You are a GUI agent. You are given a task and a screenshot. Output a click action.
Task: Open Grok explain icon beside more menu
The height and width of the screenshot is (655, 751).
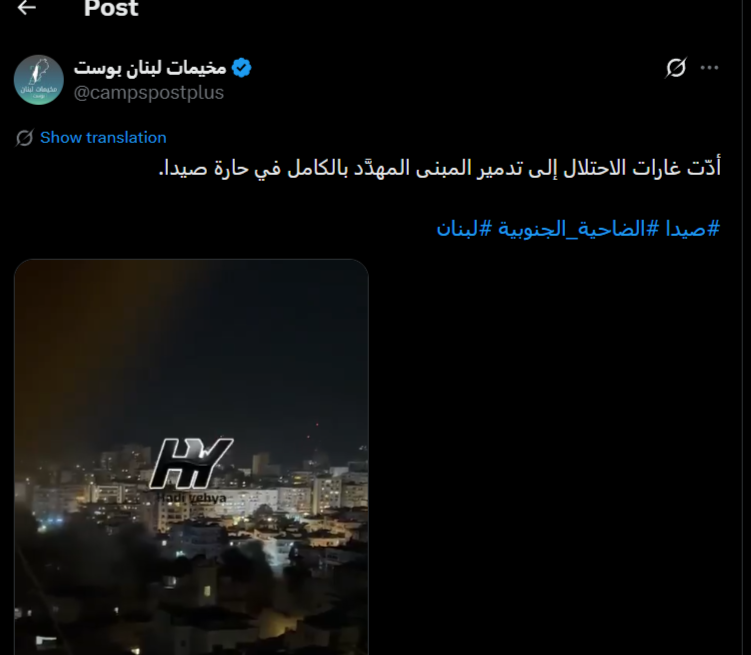click(x=676, y=68)
